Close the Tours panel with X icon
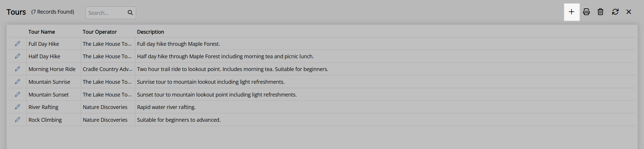The height and width of the screenshot is (149, 644). click(x=629, y=12)
